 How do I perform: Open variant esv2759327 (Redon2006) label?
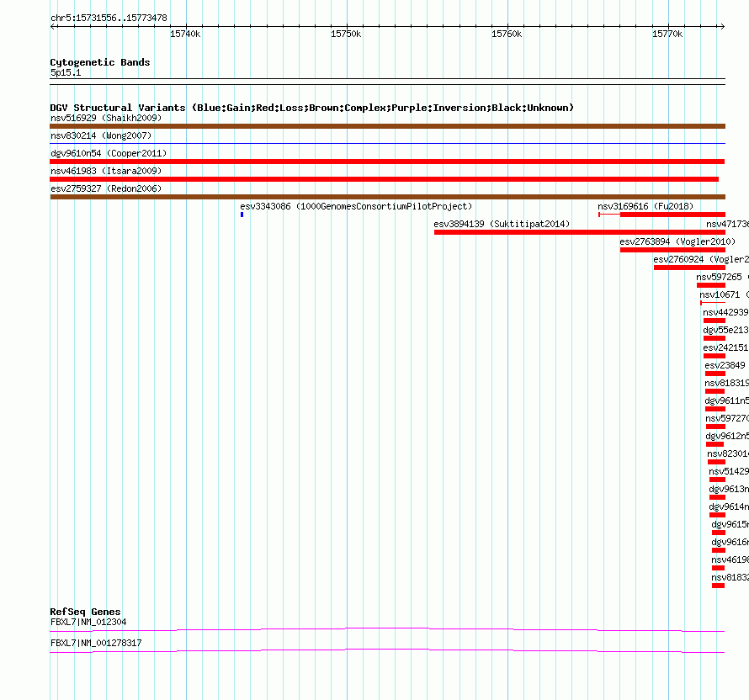pyautogui.click(x=106, y=188)
